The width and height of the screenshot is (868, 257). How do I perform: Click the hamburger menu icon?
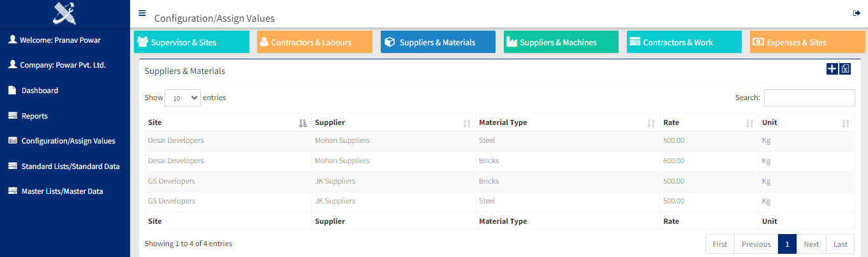[142, 13]
